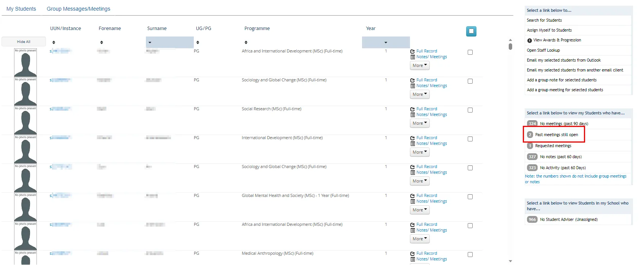
Task: Click the 1 badge for Requested meetings
Action: click(530, 146)
